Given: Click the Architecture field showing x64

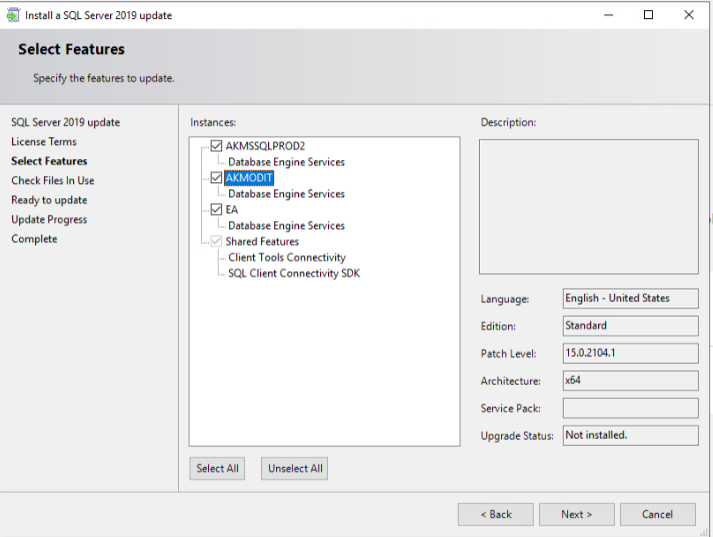Looking at the screenshot, I should click(x=630, y=381).
